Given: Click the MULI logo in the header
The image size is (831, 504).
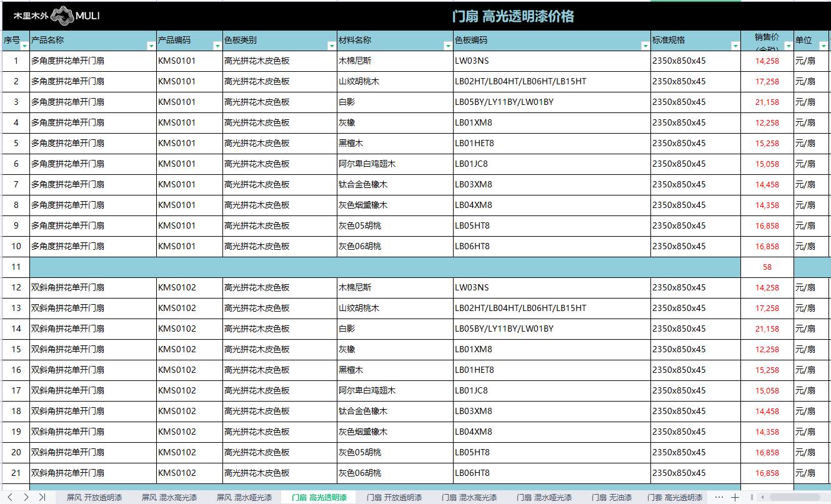Looking at the screenshot, I should click(x=57, y=16).
